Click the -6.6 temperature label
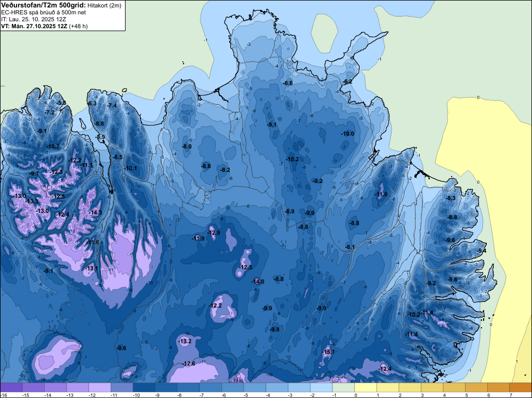 (288, 83)
